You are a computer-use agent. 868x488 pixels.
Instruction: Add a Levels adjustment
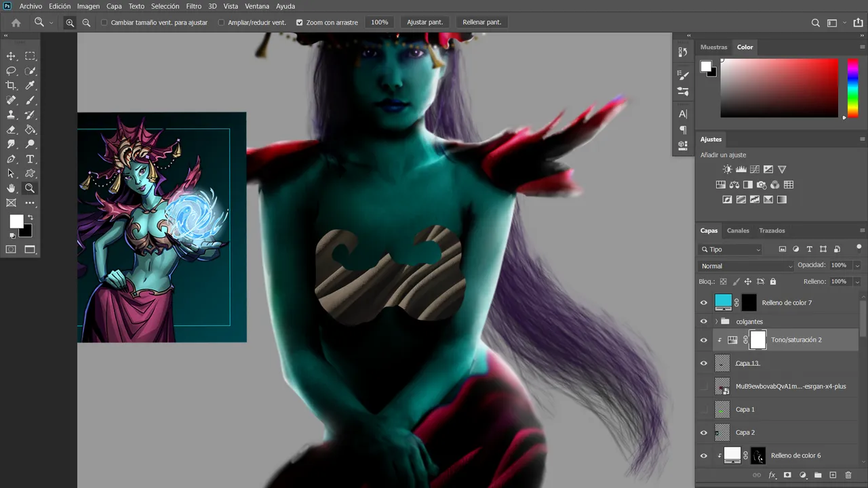(x=741, y=169)
